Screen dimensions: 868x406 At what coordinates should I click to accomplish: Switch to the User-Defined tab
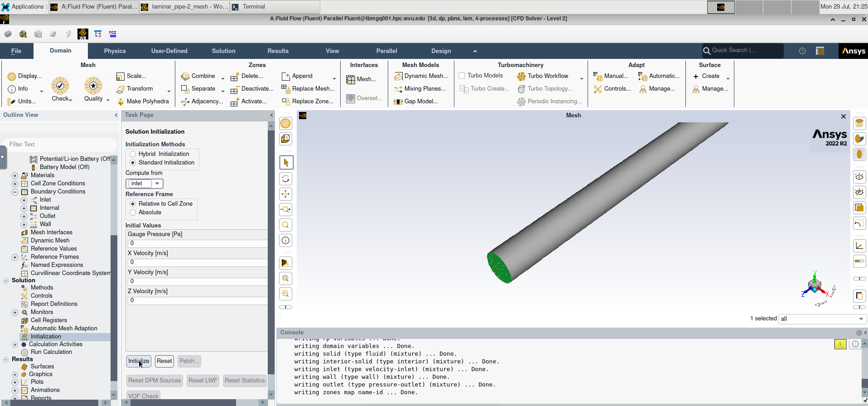pyautogui.click(x=169, y=51)
